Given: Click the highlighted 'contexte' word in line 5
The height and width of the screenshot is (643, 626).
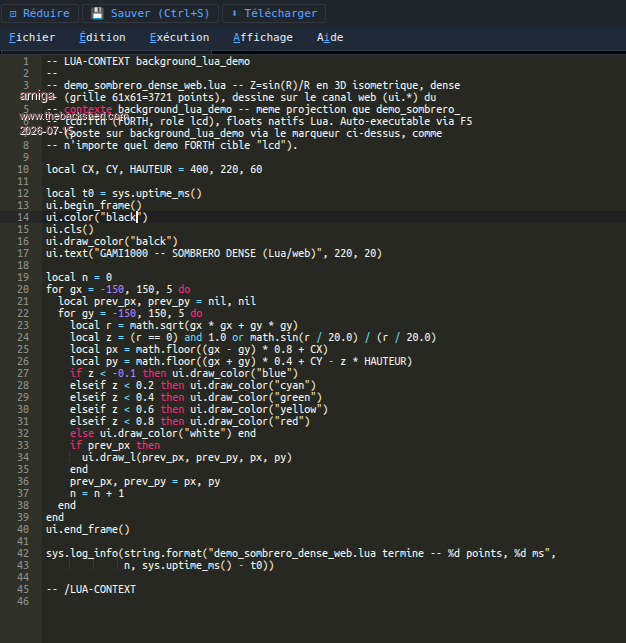Looking at the screenshot, I should pos(88,109).
